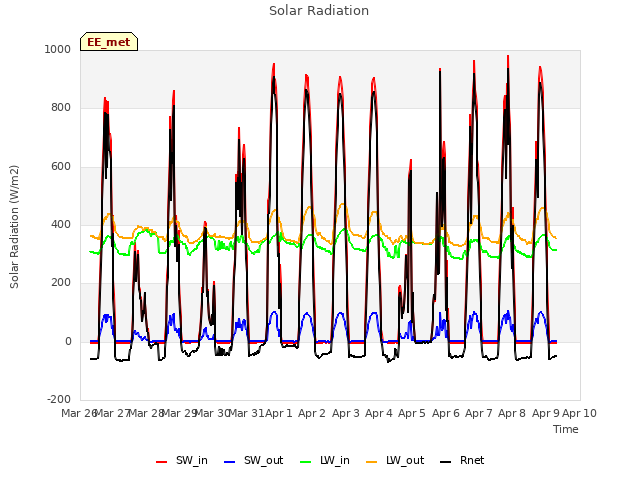This screenshot has height=480, width=640.
Task: Click the 0 y-axis tick label
Action: click(x=68, y=341)
